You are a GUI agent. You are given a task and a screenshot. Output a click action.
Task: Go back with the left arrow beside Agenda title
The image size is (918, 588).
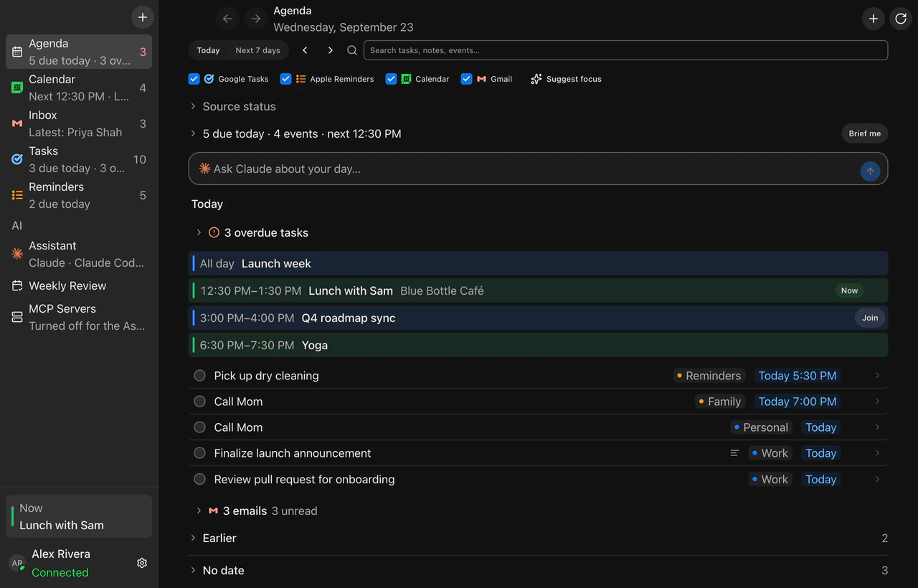coord(227,19)
